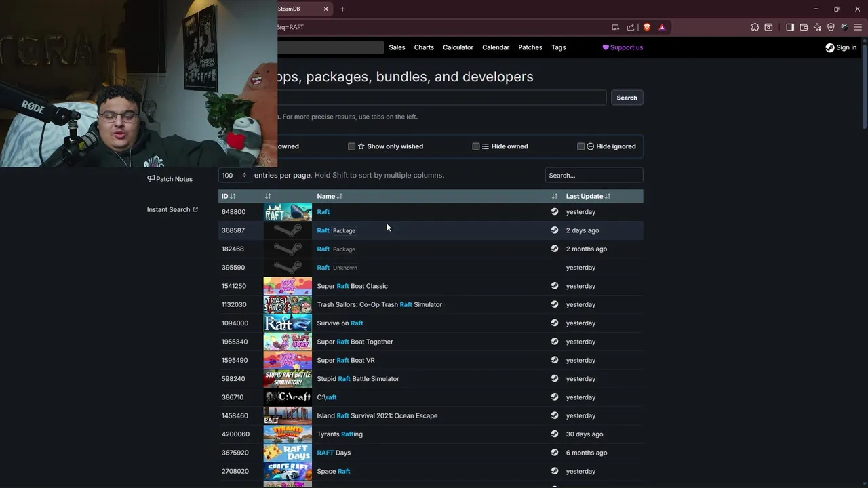Open the Sales menu item
The width and height of the screenshot is (868, 488).
click(x=397, y=47)
